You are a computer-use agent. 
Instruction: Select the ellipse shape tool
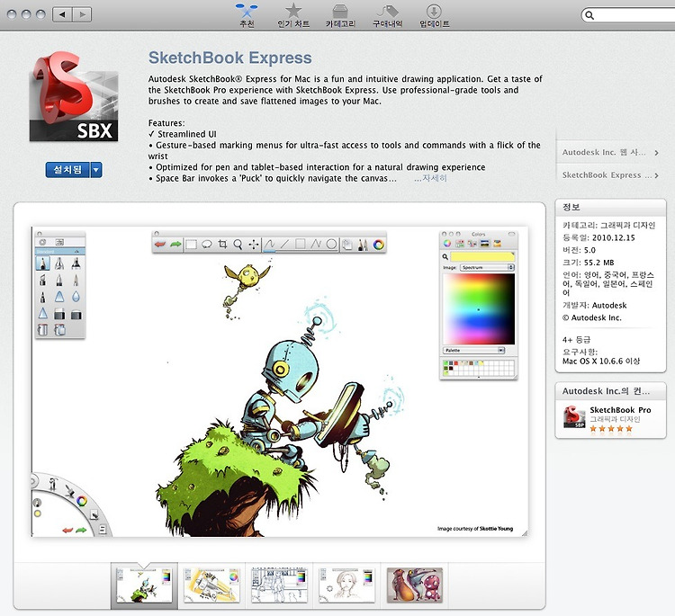tap(331, 245)
